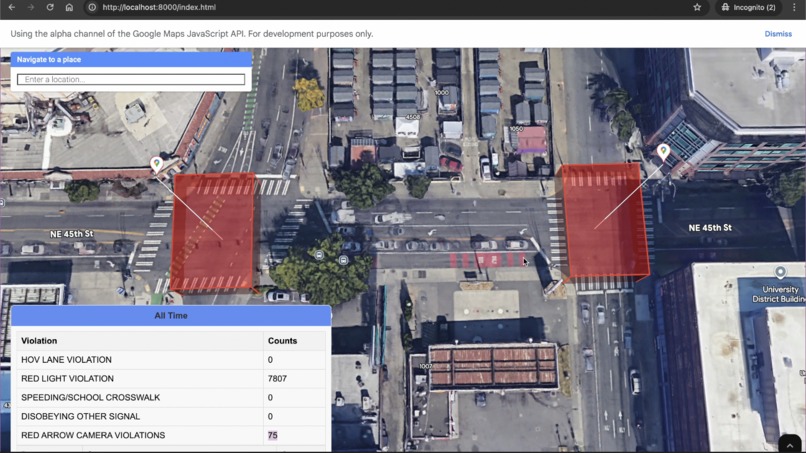Select the RED LIGHT VIOLATION row
The height and width of the screenshot is (453, 806).
pos(171,379)
